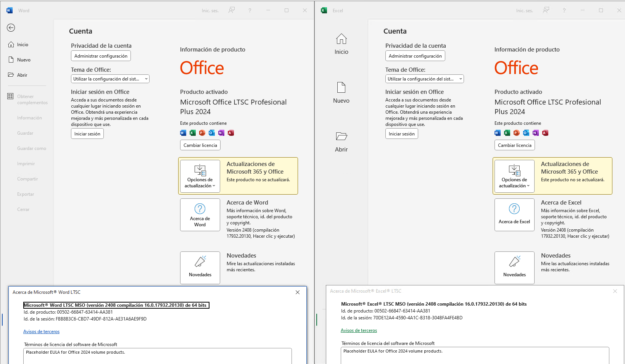
Task: Click Iniciar sesión button in Excel
Action: (402, 134)
